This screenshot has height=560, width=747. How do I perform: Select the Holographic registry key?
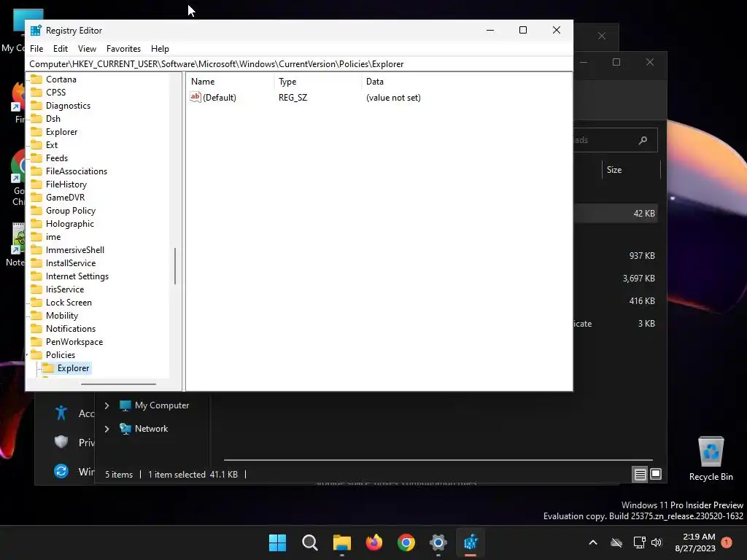[69, 224]
